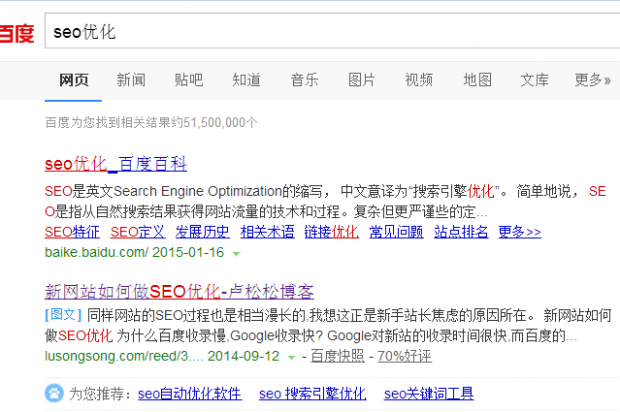
Task: Switch to the 地图 tab
Action: 477,80
